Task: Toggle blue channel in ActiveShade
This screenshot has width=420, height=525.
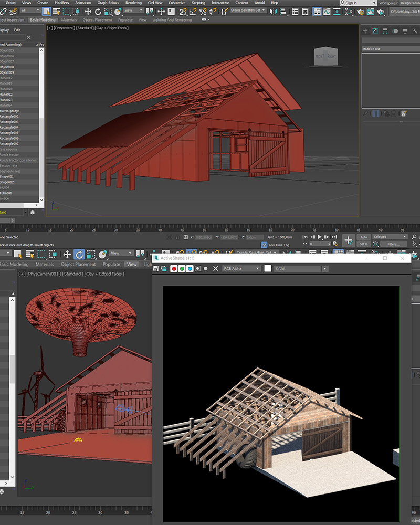Action: click(190, 268)
